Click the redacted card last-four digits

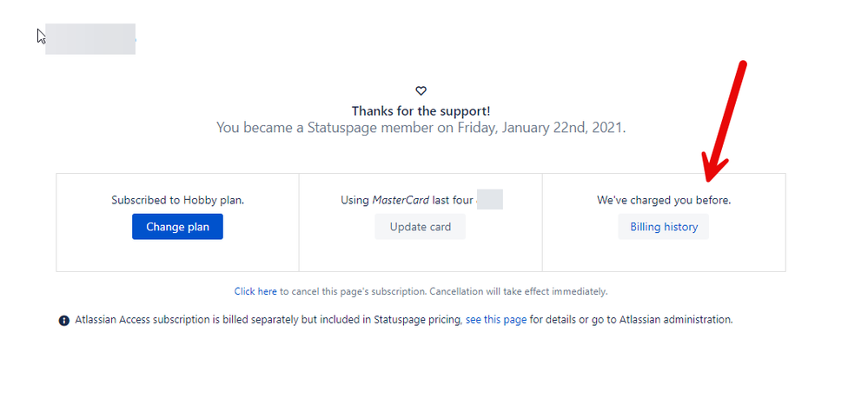[x=489, y=199]
